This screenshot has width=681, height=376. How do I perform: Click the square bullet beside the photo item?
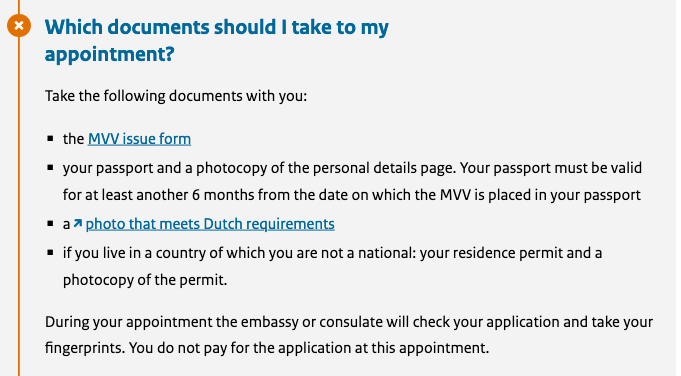click(50, 224)
